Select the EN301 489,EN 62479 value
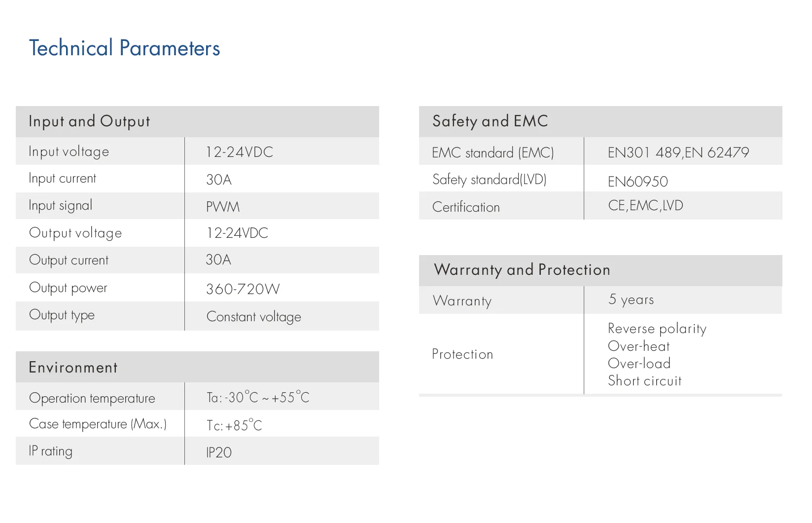812x523 pixels. (678, 152)
